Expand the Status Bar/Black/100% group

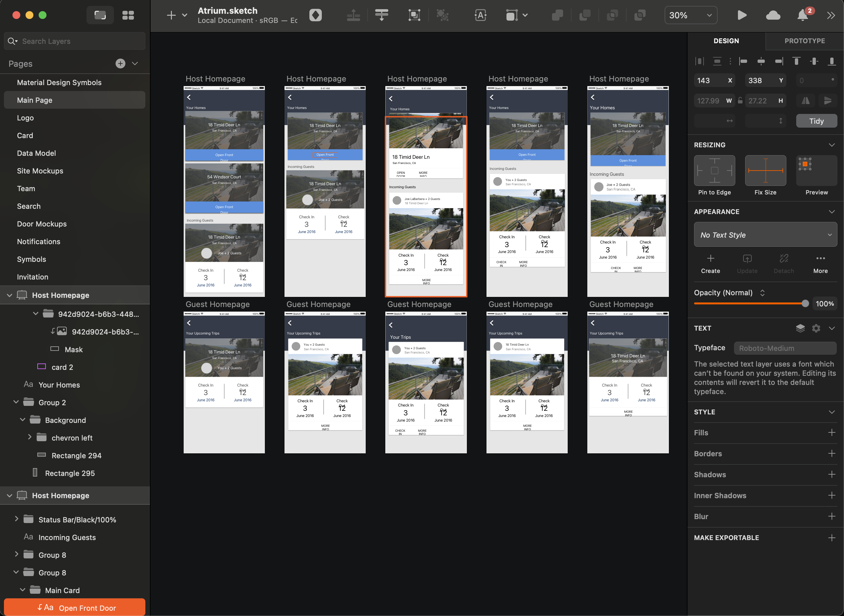16,519
